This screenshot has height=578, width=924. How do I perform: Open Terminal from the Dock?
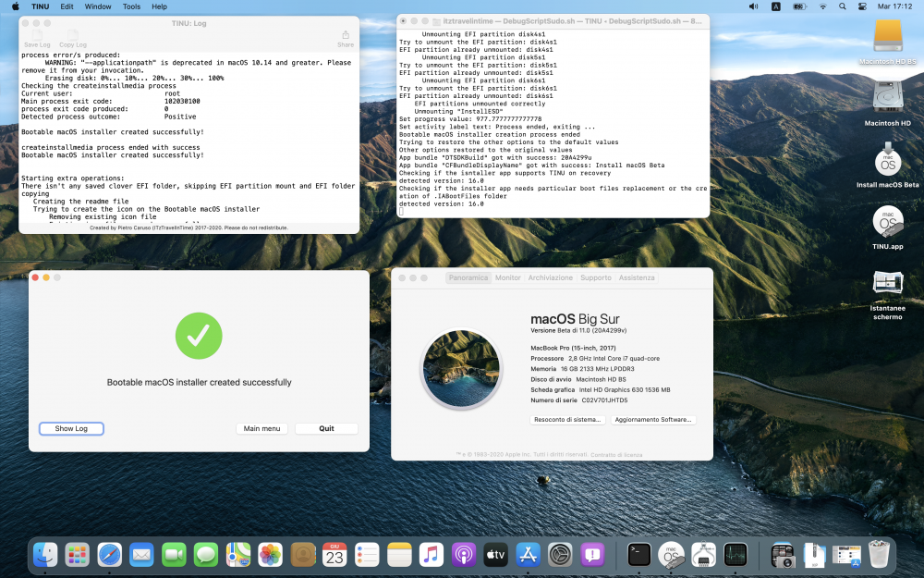[x=638, y=555]
